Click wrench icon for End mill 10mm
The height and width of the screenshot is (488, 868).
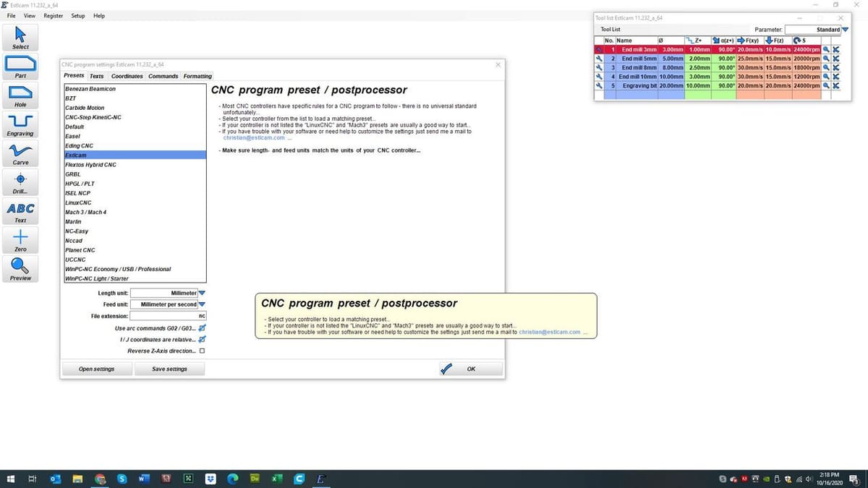coord(599,76)
